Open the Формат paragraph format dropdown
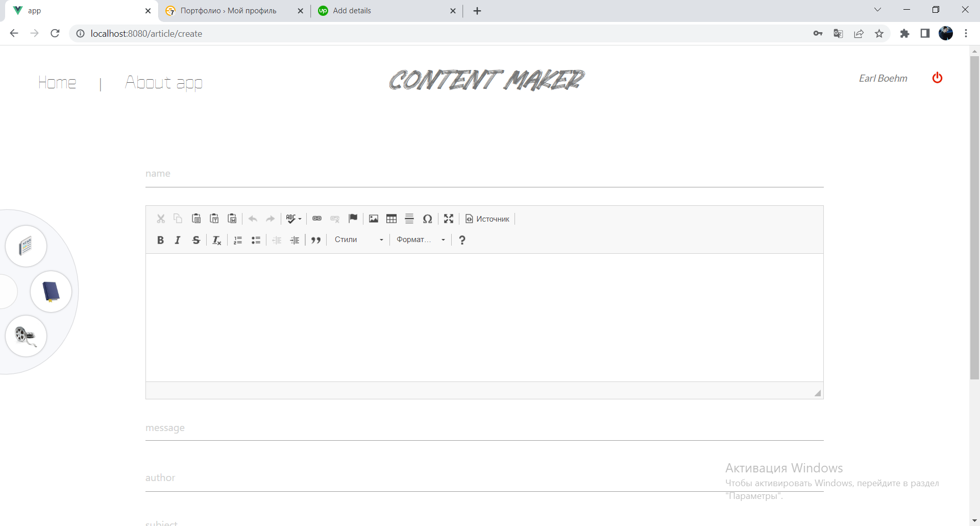This screenshot has height=526, width=980. tap(421, 240)
